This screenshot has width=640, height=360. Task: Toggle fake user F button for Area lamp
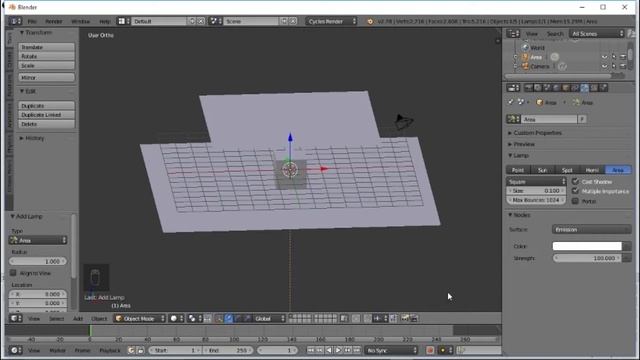(x=582, y=119)
